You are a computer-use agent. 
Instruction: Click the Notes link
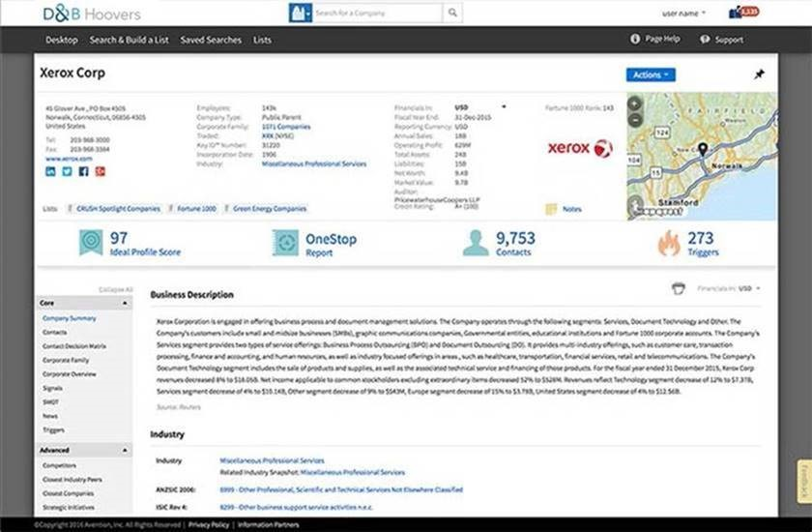571,209
